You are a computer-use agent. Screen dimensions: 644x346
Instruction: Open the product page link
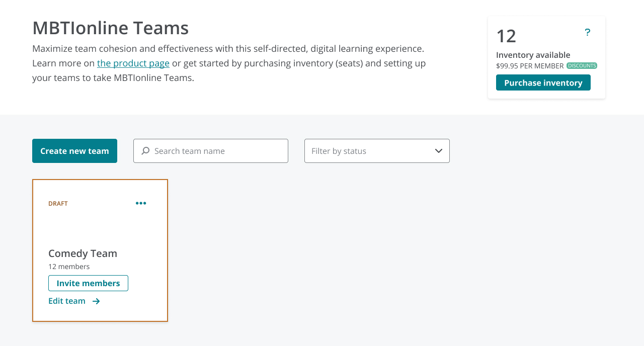pos(133,63)
